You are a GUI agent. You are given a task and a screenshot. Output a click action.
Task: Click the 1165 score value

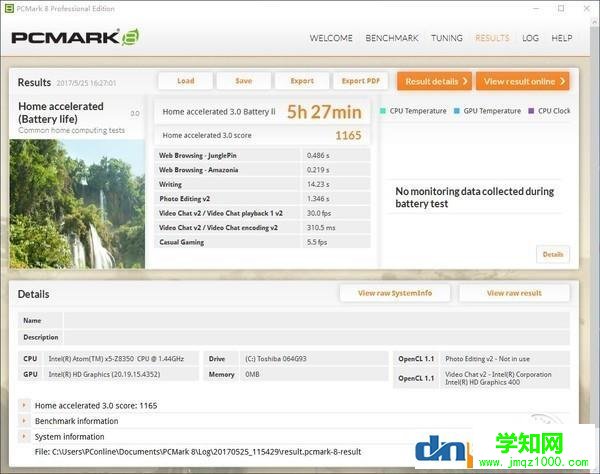[348, 135]
